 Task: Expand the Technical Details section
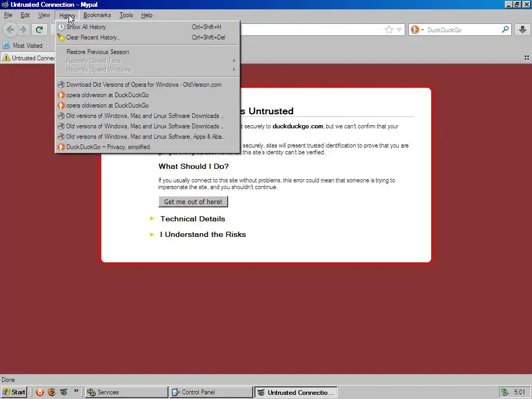[x=192, y=219]
